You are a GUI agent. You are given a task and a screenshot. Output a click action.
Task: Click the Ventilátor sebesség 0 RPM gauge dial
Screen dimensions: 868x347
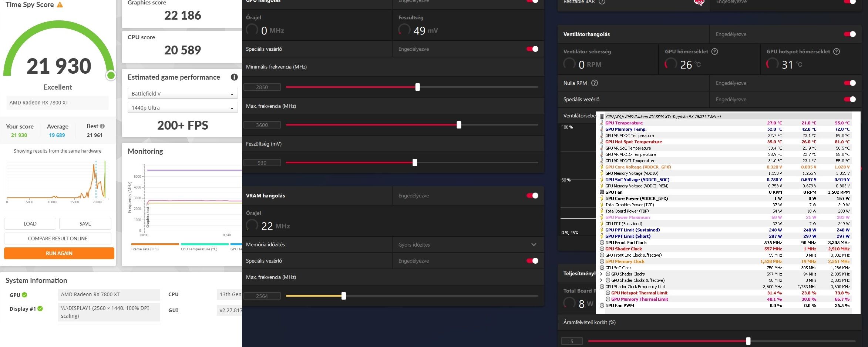pos(569,64)
